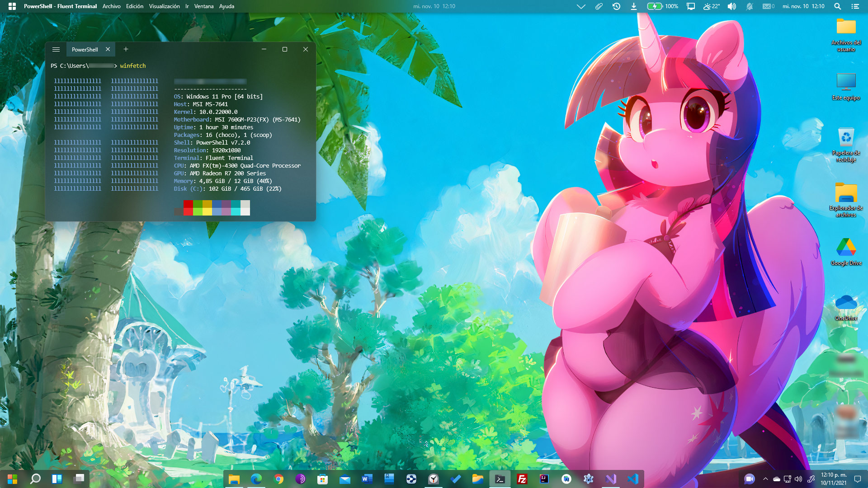This screenshot has height=488, width=868.
Task: Click the download arrow icon in top bar
Action: 634,6
